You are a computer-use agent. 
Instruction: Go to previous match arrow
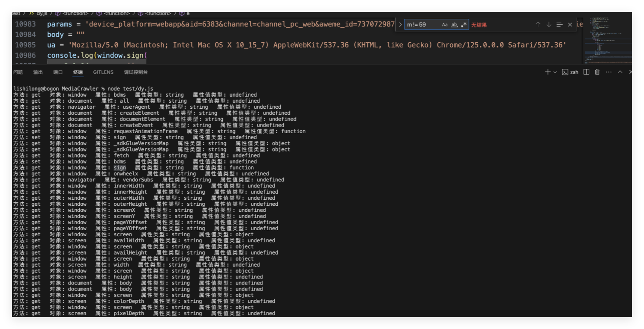click(538, 25)
